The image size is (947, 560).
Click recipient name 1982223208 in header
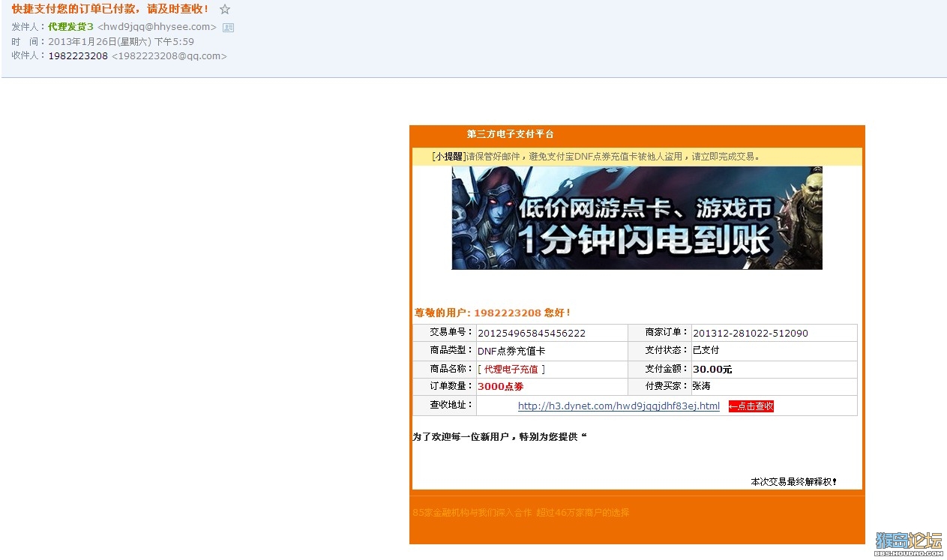78,56
